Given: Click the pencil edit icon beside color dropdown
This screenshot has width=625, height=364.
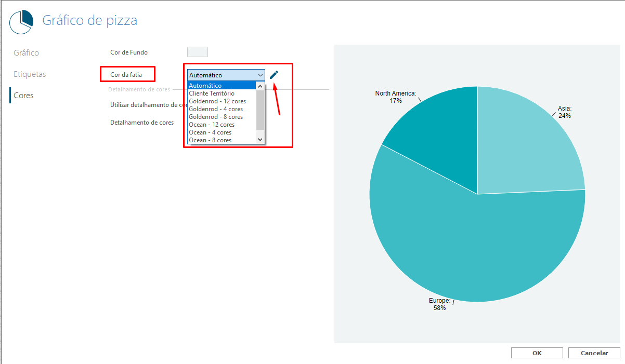Looking at the screenshot, I should click(x=274, y=75).
